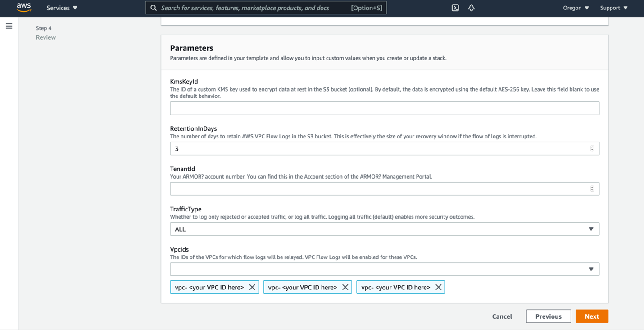Click the search magnifier icon
644x330 pixels.
point(154,8)
